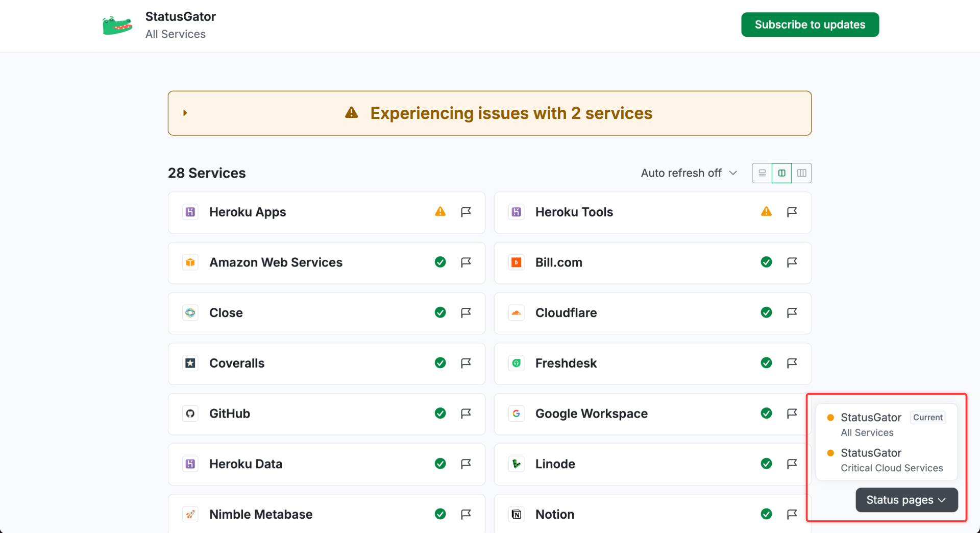Open the Auto refresh off dropdown
The image size is (980, 533).
coord(689,173)
